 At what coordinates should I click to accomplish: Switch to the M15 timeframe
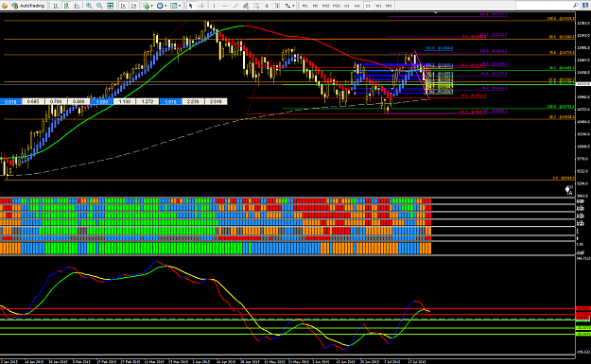pos(325,6)
